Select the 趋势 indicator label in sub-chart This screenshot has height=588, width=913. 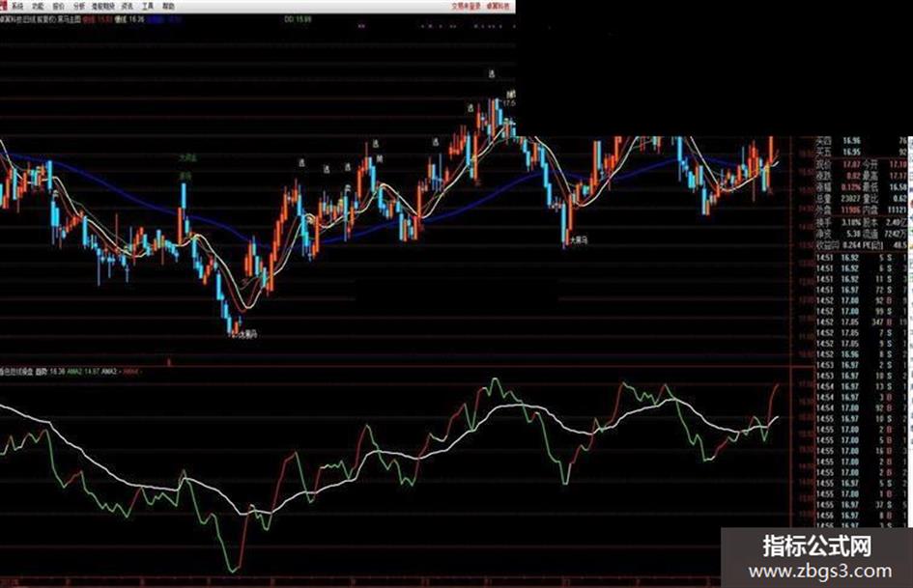point(42,371)
